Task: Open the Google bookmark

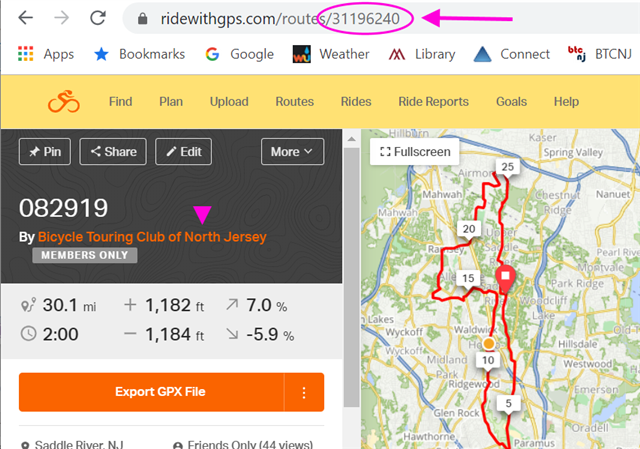Action: click(239, 54)
